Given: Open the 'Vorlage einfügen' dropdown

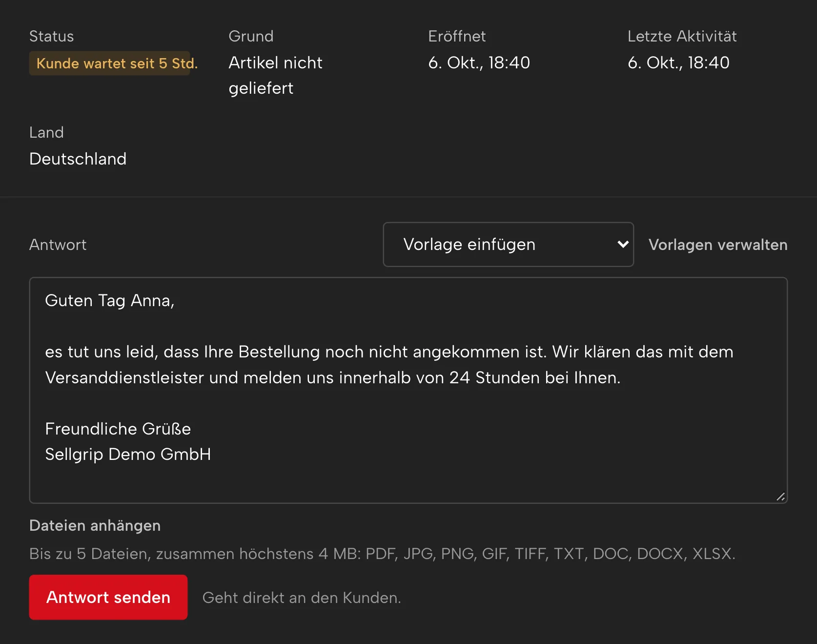Looking at the screenshot, I should click(508, 245).
